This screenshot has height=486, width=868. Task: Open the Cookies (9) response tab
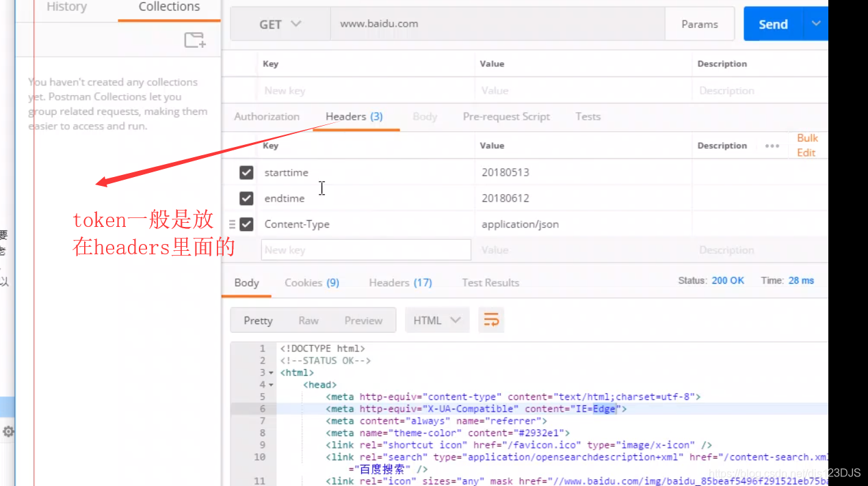point(312,282)
